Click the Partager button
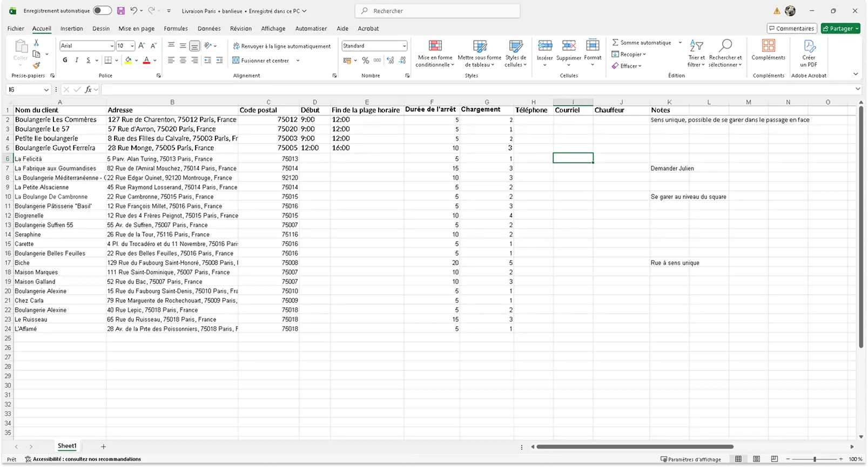 pyautogui.click(x=840, y=29)
